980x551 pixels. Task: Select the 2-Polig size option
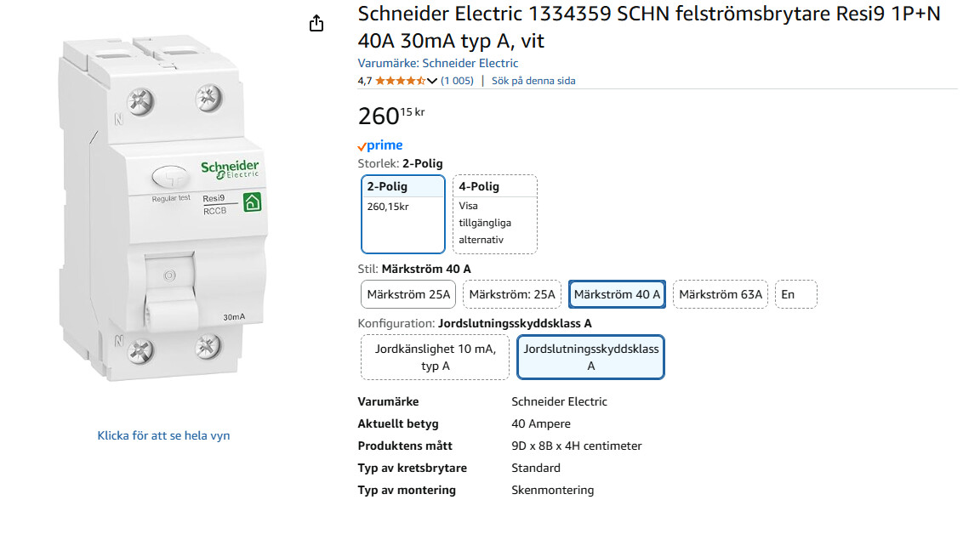(x=403, y=214)
